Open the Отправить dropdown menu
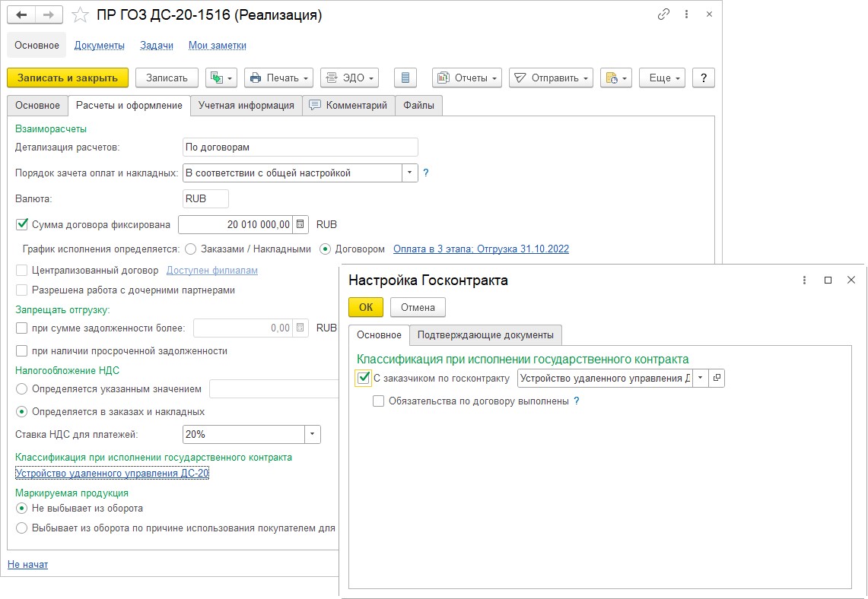The width and height of the screenshot is (868, 599). (551, 78)
